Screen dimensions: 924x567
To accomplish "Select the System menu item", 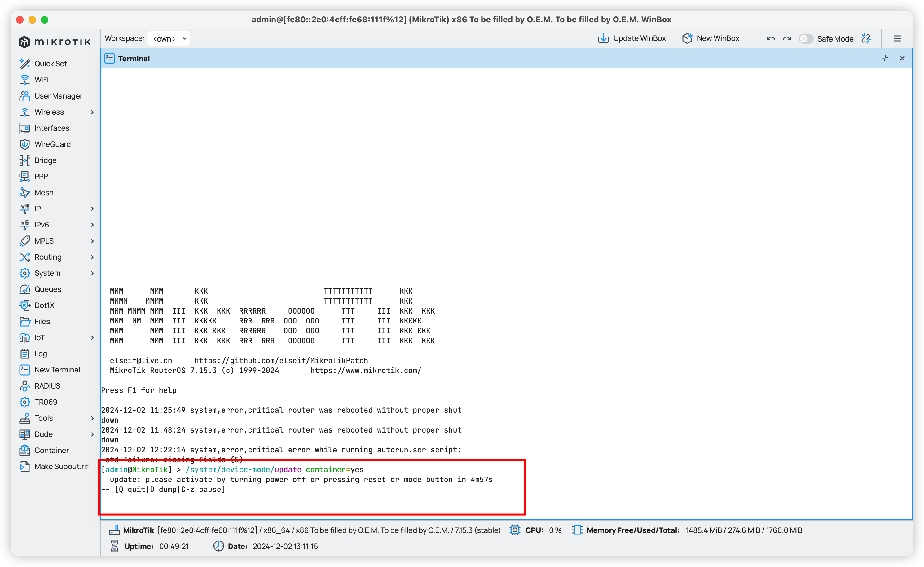I will click(x=47, y=273).
